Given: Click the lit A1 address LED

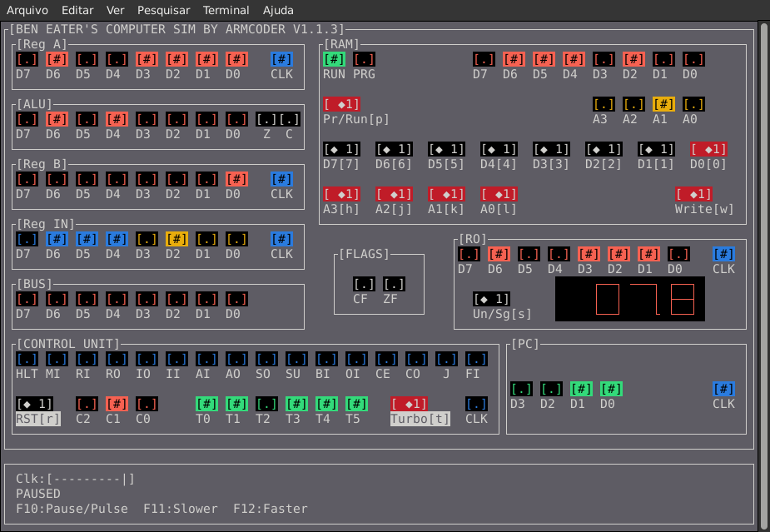Looking at the screenshot, I should click(663, 104).
